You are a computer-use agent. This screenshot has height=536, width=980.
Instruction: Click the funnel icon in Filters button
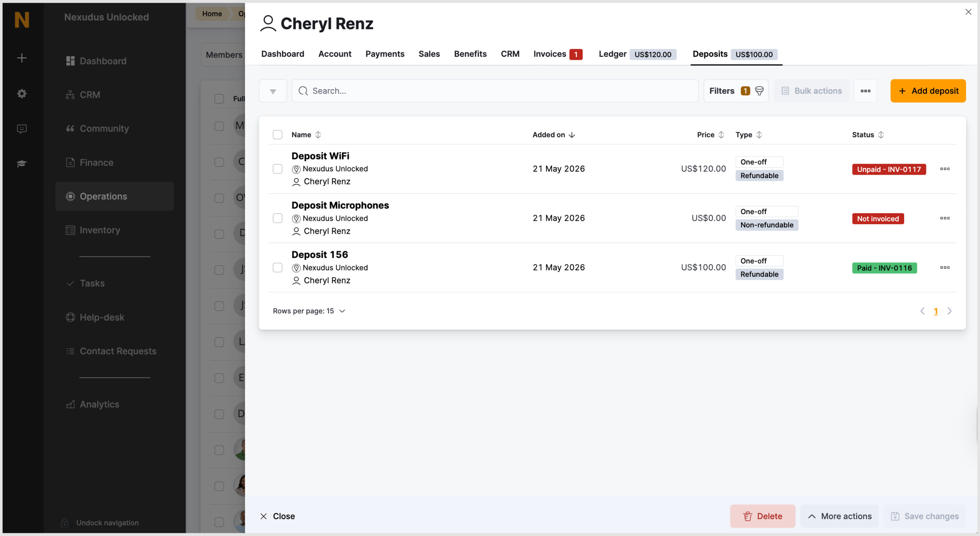click(x=759, y=91)
